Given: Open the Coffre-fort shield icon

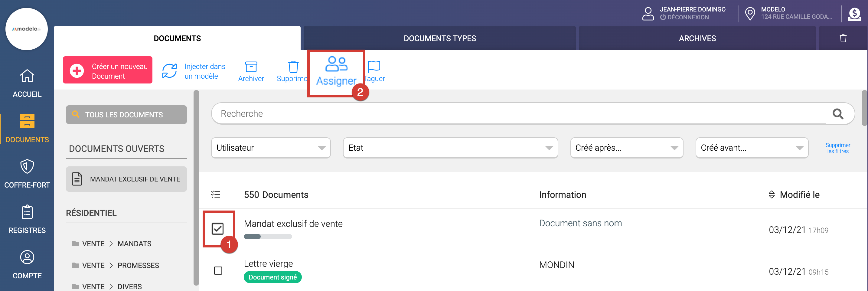Looking at the screenshot, I should point(27,167).
